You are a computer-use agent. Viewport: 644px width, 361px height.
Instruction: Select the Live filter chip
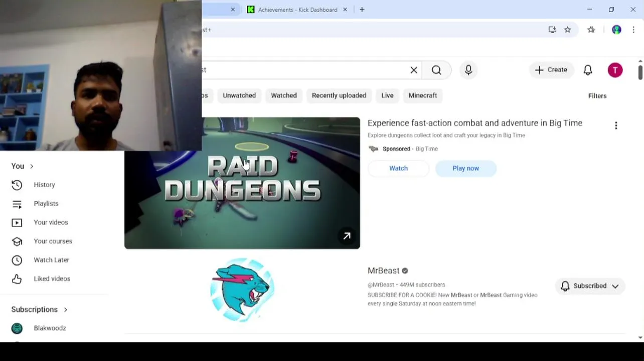387,95
